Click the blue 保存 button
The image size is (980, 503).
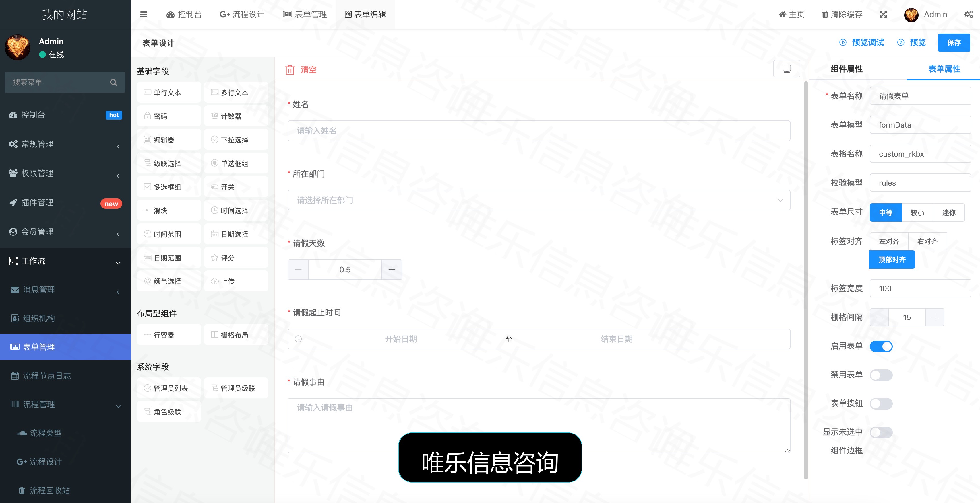[954, 42]
